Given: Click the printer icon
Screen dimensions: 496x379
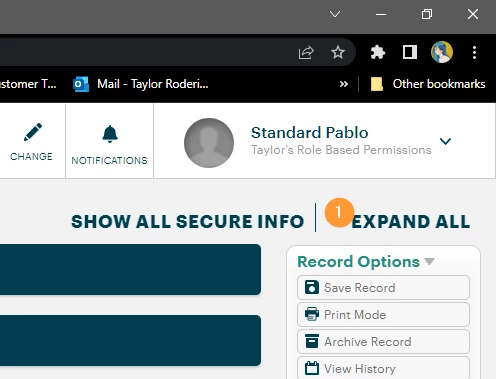Looking at the screenshot, I should pyautogui.click(x=312, y=314).
